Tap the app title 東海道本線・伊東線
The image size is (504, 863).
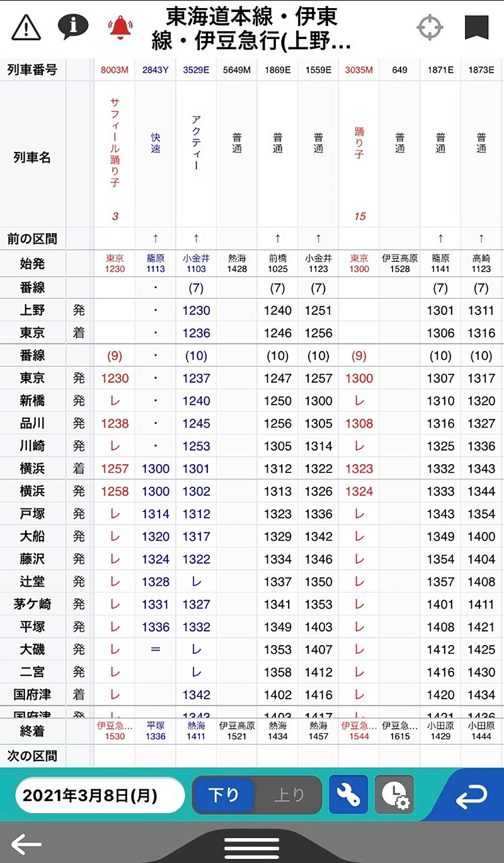click(x=251, y=28)
